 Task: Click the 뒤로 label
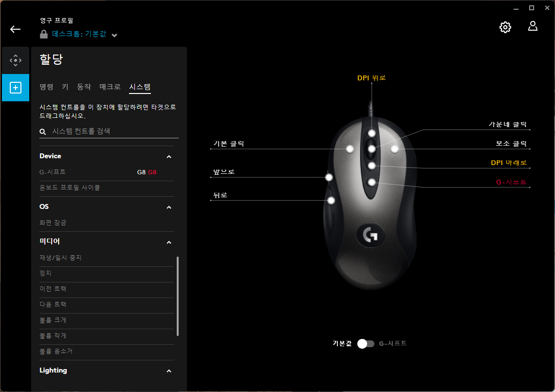(x=220, y=195)
